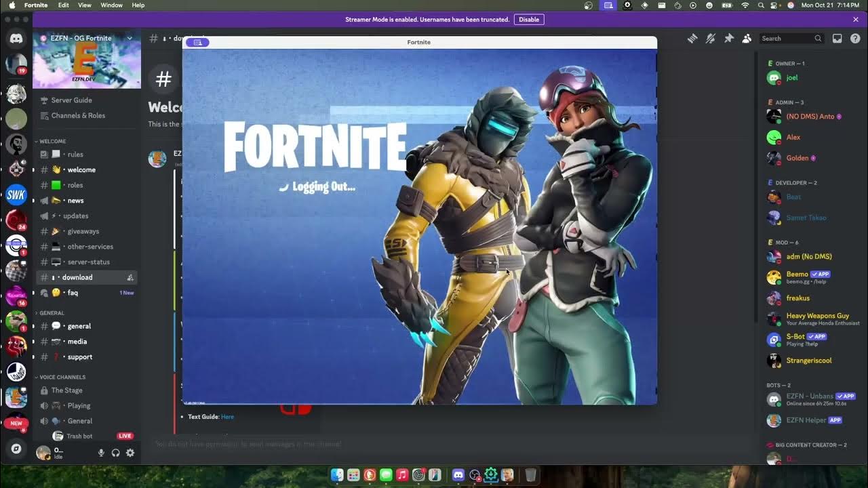868x488 pixels.
Task: Collapse the WELCOME channel category
Action: [52, 141]
